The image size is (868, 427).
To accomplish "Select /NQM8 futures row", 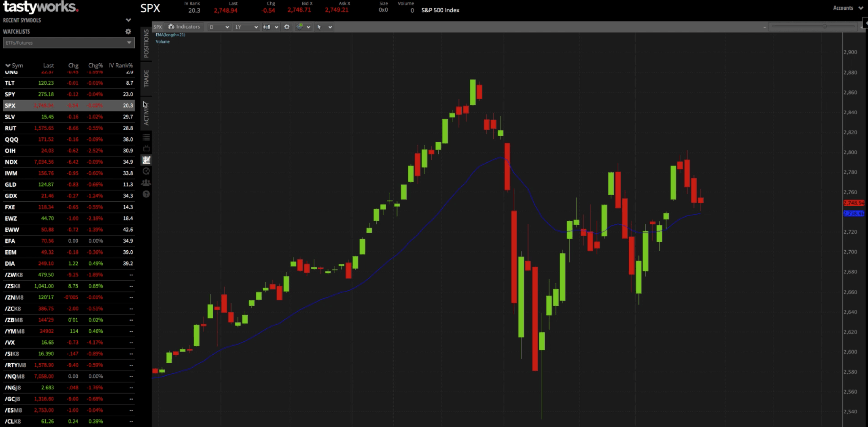I will [69, 376].
